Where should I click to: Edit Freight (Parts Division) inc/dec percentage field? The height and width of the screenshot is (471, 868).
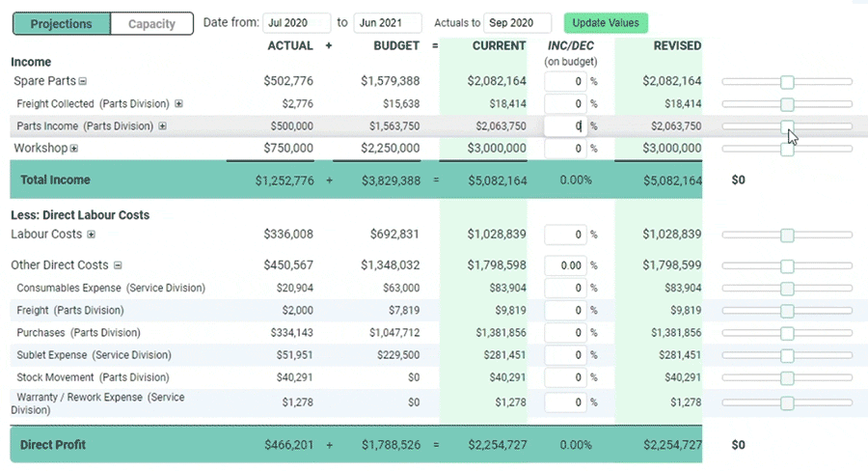[x=564, y=311]
